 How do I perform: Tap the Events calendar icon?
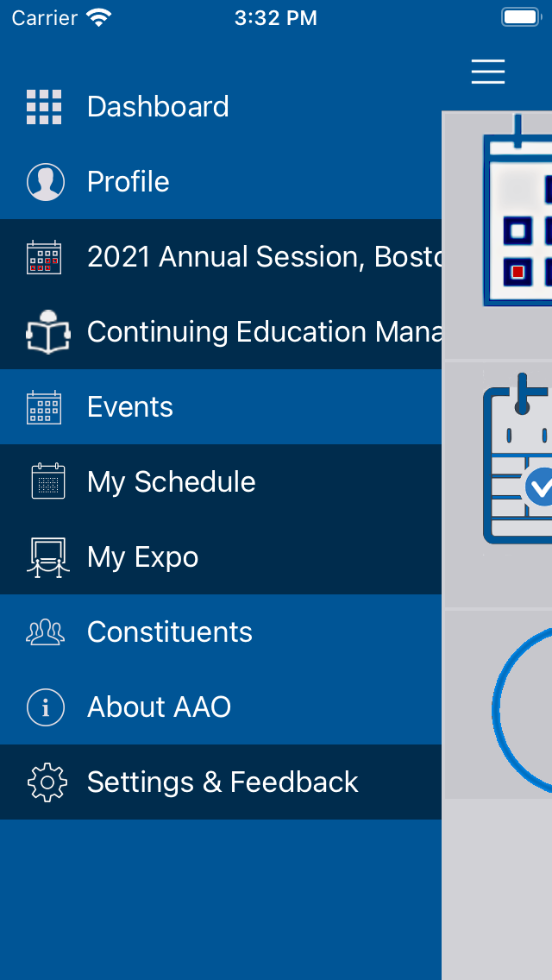[x=44, y=407]
